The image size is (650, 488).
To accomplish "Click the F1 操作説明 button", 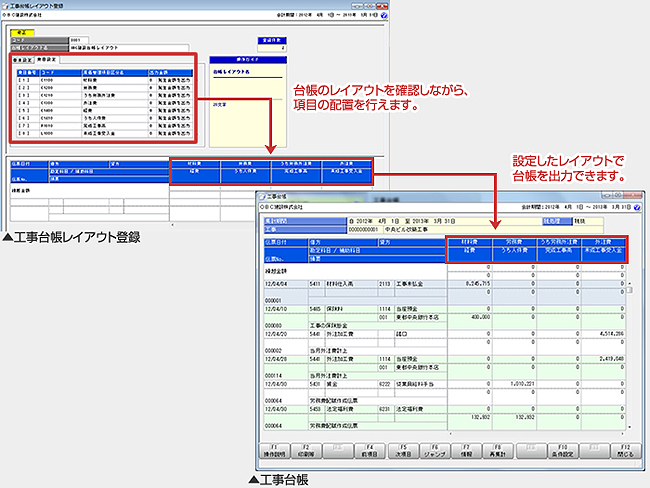I will click(x=274, y=451).
